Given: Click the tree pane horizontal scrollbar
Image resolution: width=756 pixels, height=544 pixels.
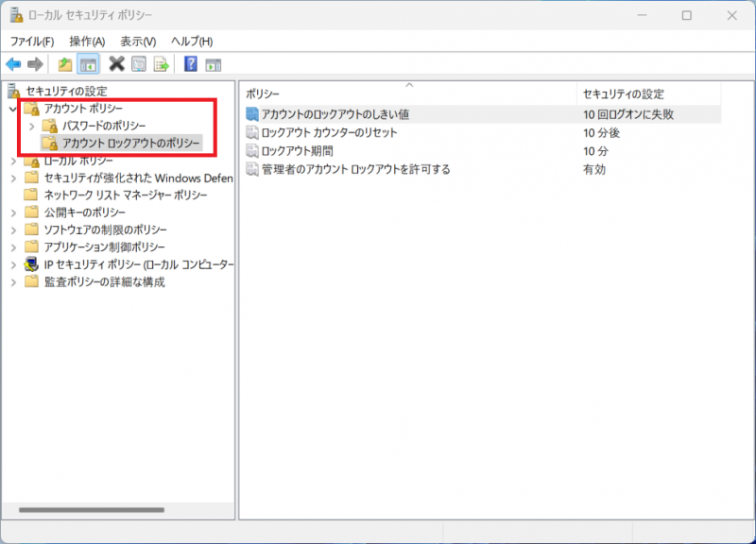Looking at the screenshot, I should coord(92,509).
